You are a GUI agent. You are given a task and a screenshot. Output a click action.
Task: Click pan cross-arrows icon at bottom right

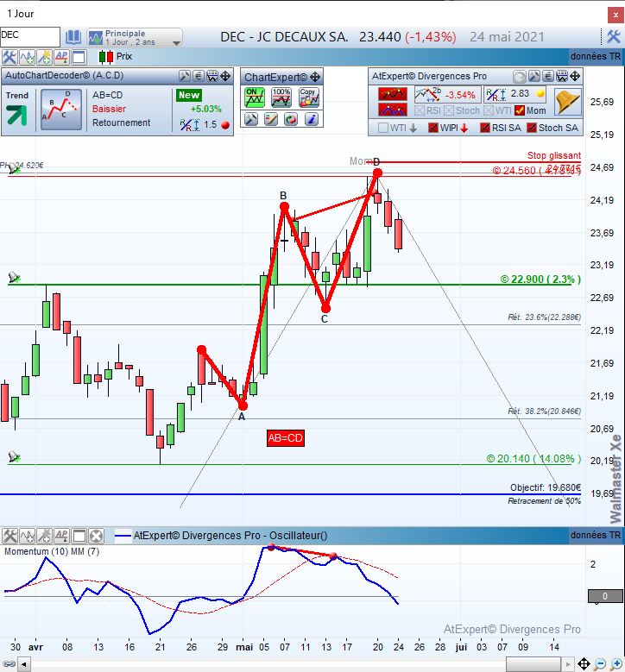point(584,664)
